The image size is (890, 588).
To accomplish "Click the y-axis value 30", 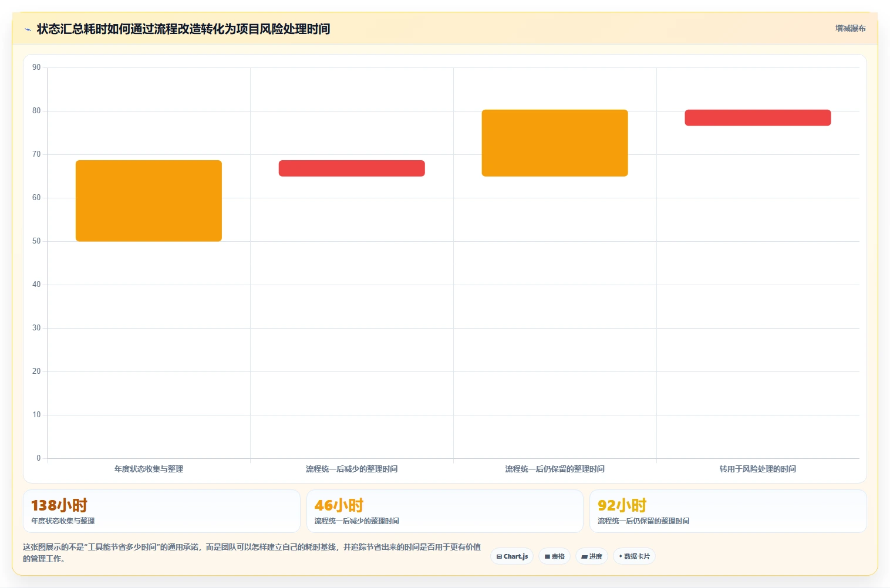I will [36, 328].
